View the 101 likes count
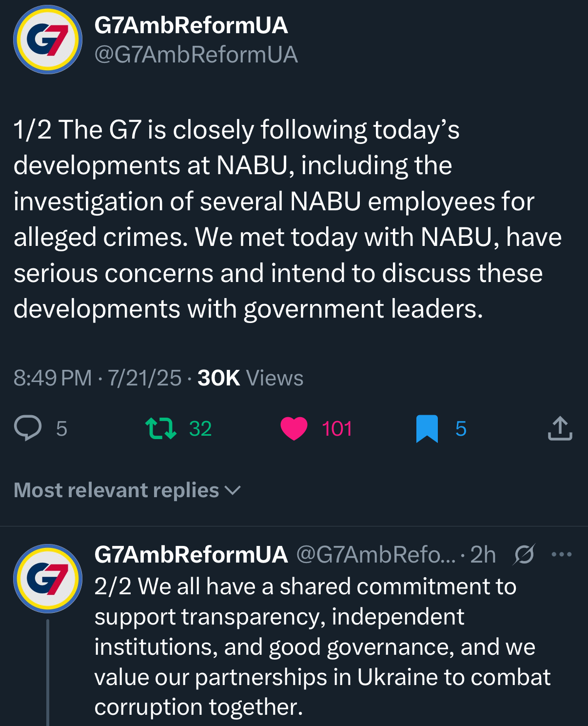 tap(337, 429)
